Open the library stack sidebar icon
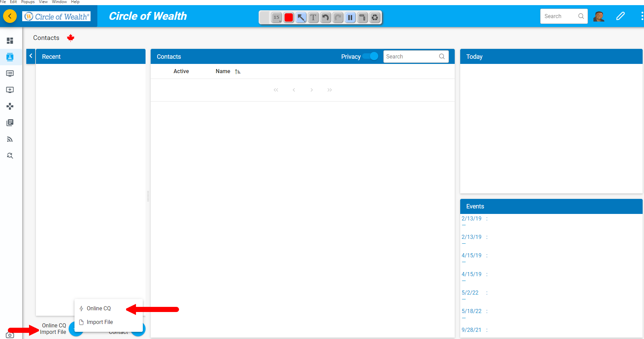This screenshot has width=644, height=339. coord(10,123)
